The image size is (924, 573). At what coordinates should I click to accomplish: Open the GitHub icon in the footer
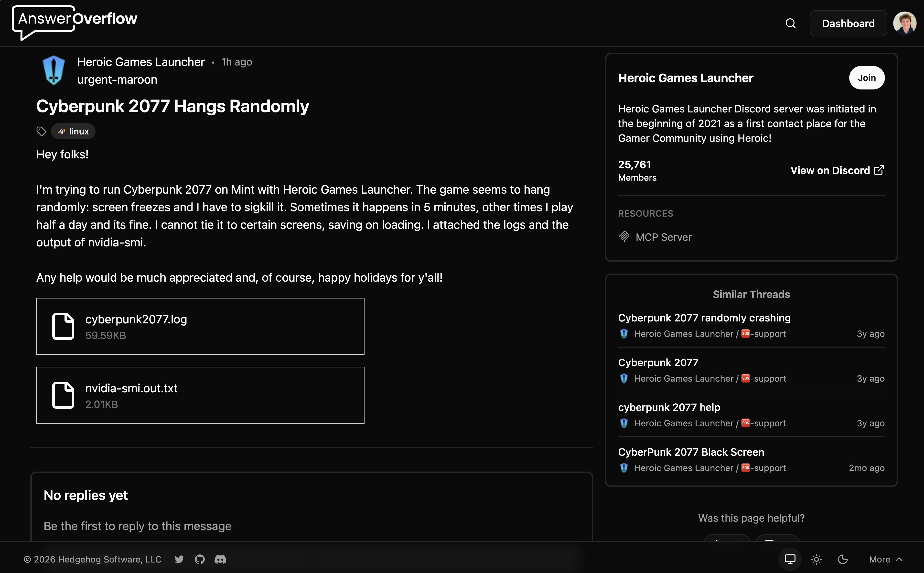click(200, 559)
